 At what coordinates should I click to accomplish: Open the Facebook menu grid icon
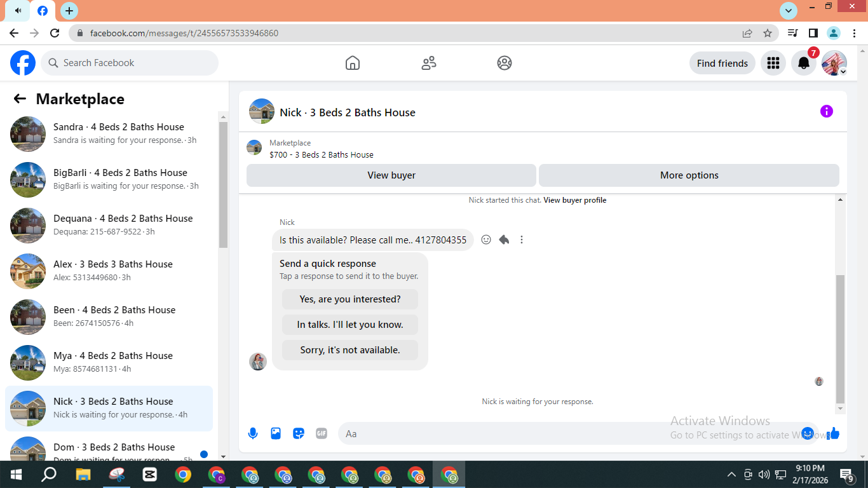(773, 63)
